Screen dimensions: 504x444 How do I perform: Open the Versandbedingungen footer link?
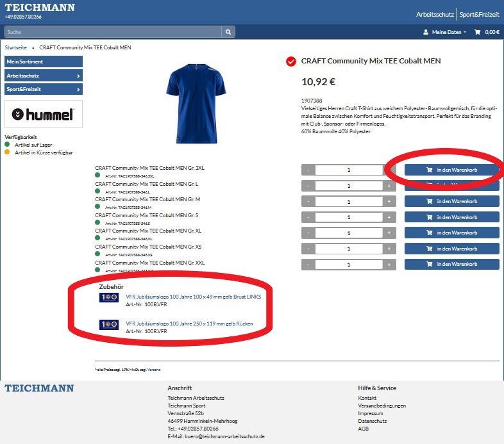[x=382, y=406]
